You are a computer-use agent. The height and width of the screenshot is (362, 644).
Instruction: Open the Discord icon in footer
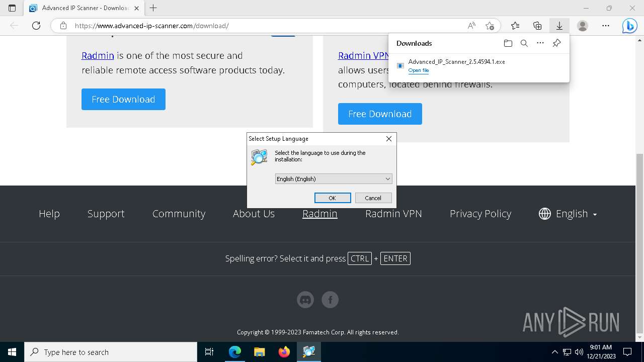305,300
